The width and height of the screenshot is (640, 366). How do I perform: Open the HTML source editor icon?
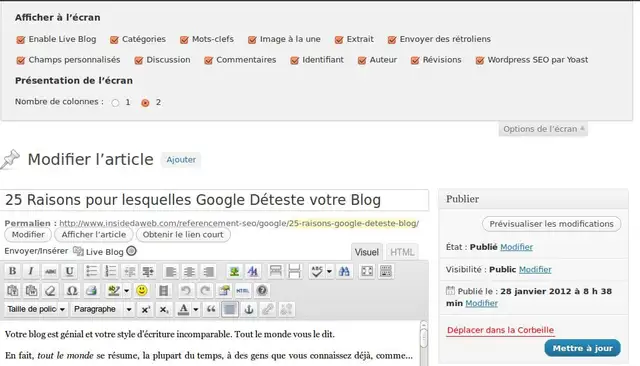[243, 291]
